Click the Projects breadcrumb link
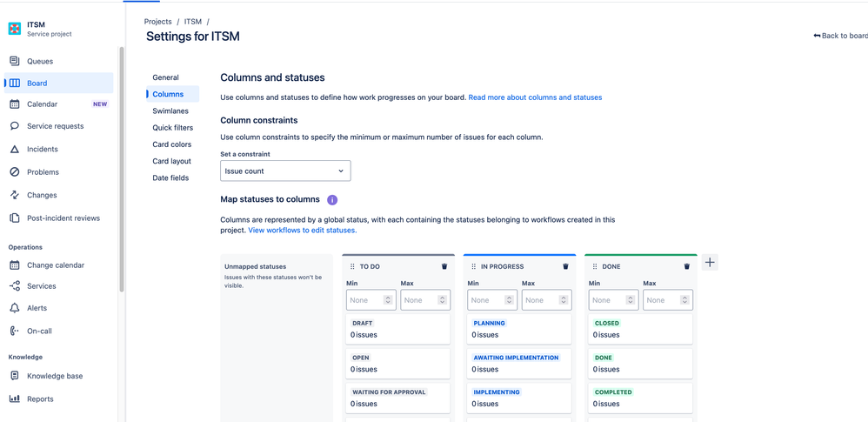868x422 pixels. coord(157,22)
